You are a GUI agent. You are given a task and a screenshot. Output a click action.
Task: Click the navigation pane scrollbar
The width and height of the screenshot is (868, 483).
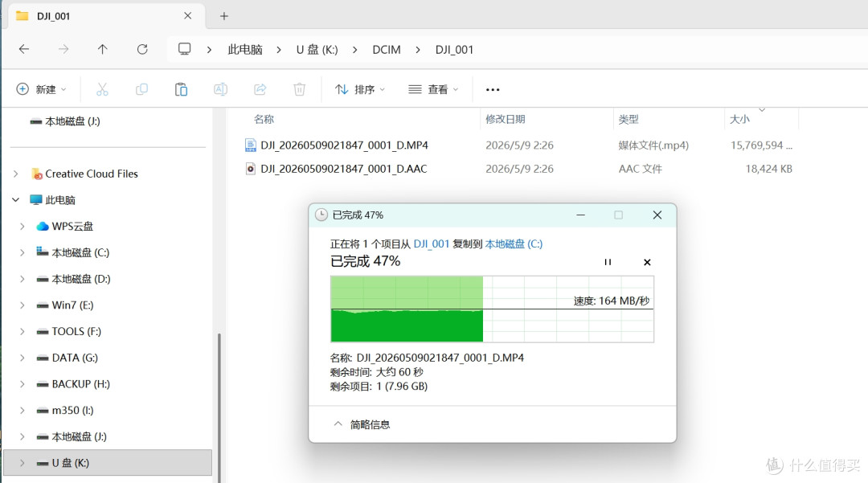tap(219, 407)
